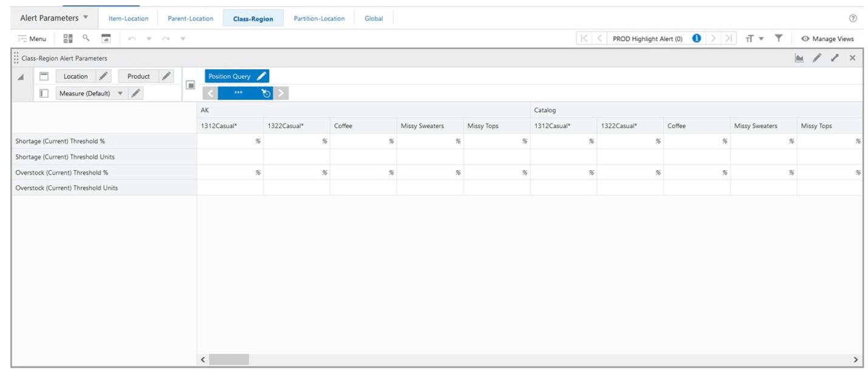Switch to the Item-Location tab
Screen dimensions: 868x372
(x=129, y=18)
